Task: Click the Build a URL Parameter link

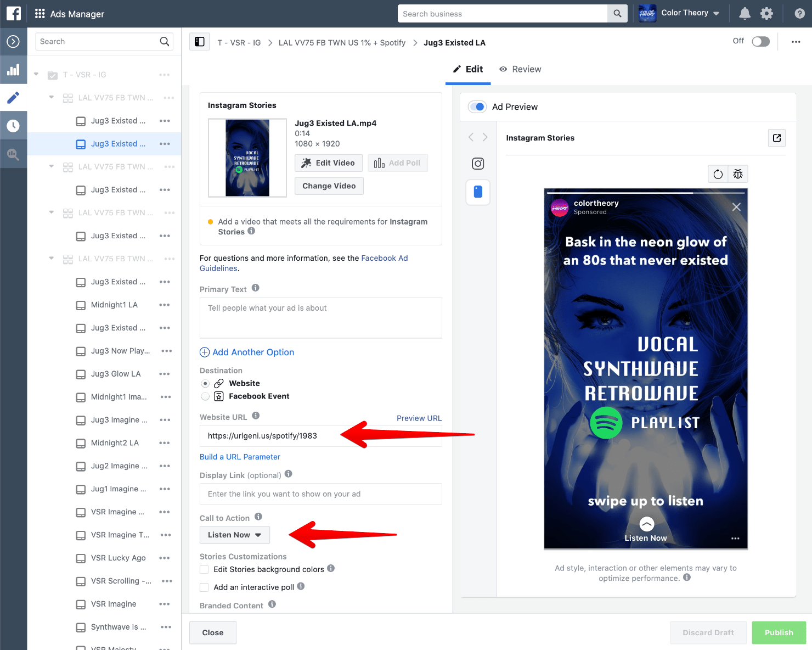Action: pyautogui.click(x=240, y=456)
